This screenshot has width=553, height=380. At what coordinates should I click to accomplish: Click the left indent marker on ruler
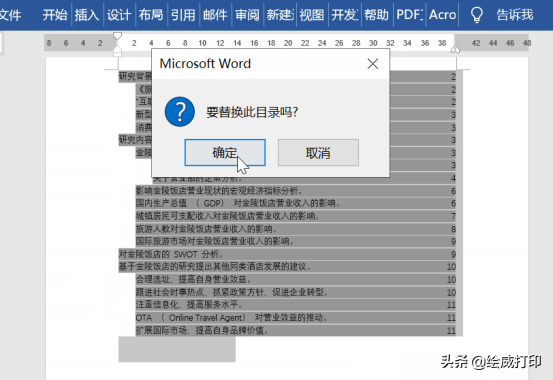[117, 52]
